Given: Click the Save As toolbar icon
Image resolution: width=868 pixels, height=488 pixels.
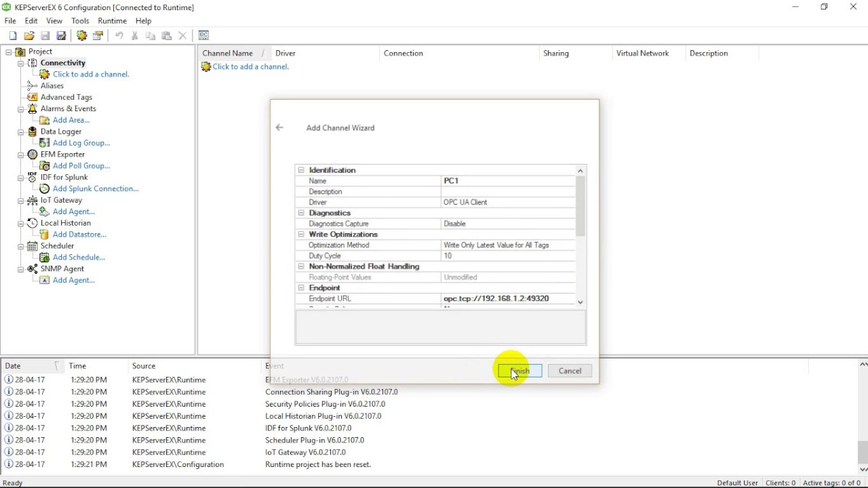Looking at the screenshot, I should (61, 36).
